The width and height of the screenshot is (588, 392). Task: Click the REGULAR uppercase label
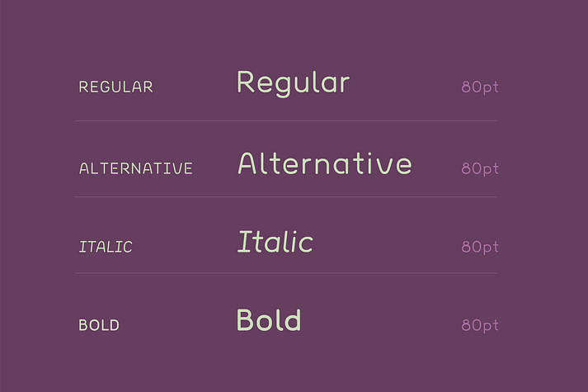tap(116, 87)
